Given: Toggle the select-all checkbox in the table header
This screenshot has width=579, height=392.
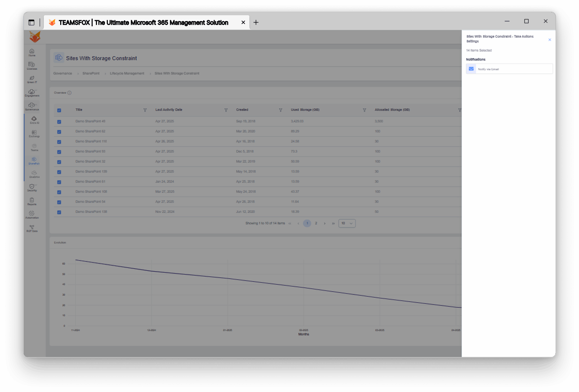Looking at the screenshot, I should tap(59, 110).
